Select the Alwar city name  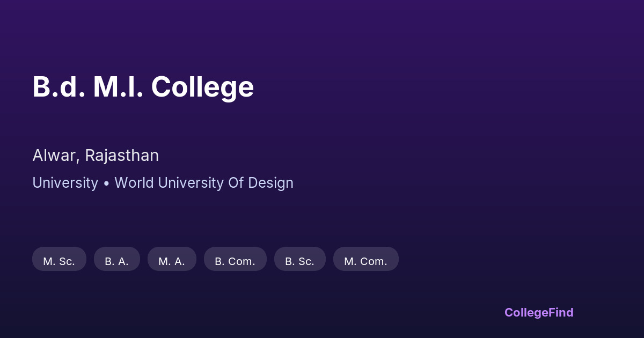click(x=55, y=156)
